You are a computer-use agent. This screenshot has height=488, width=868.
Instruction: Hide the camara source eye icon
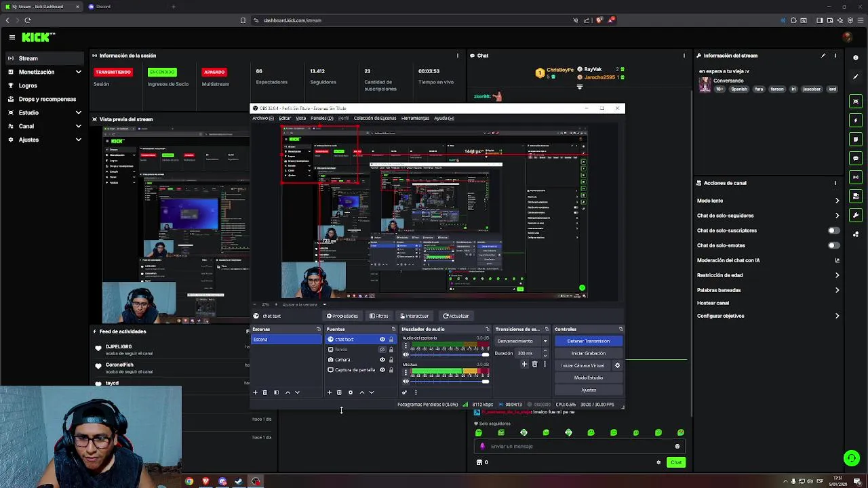(382, 360)
